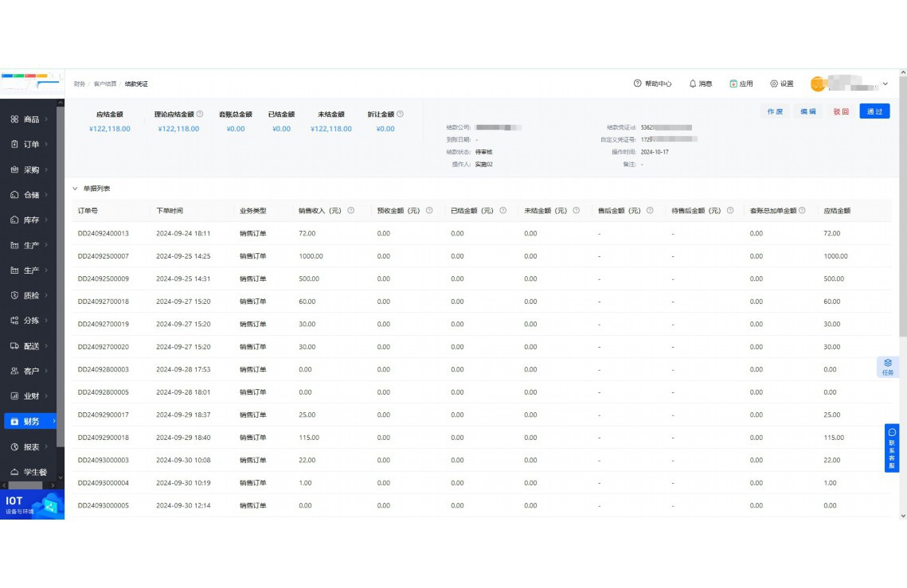Viewport: 907px width, 588px height.
Task: Open 设置 gear in top bar
Action: (x=774, y=84)
